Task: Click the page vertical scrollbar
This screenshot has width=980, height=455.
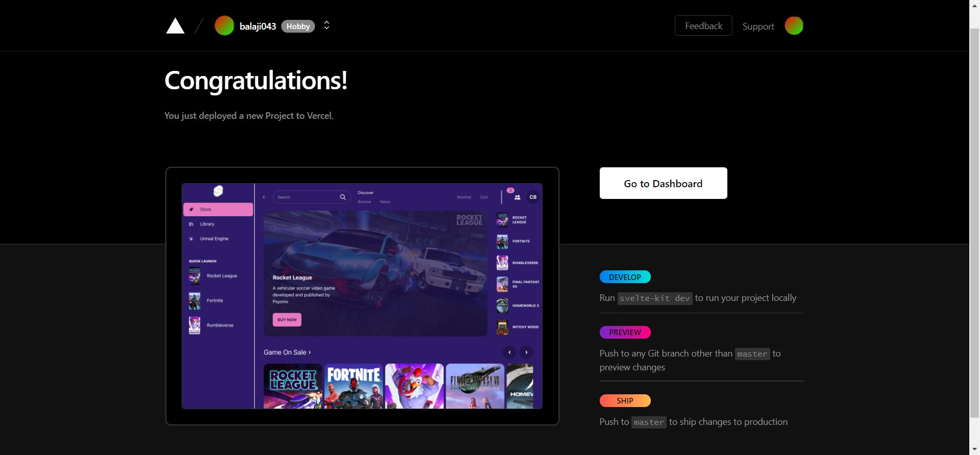Action: [974, 224]
